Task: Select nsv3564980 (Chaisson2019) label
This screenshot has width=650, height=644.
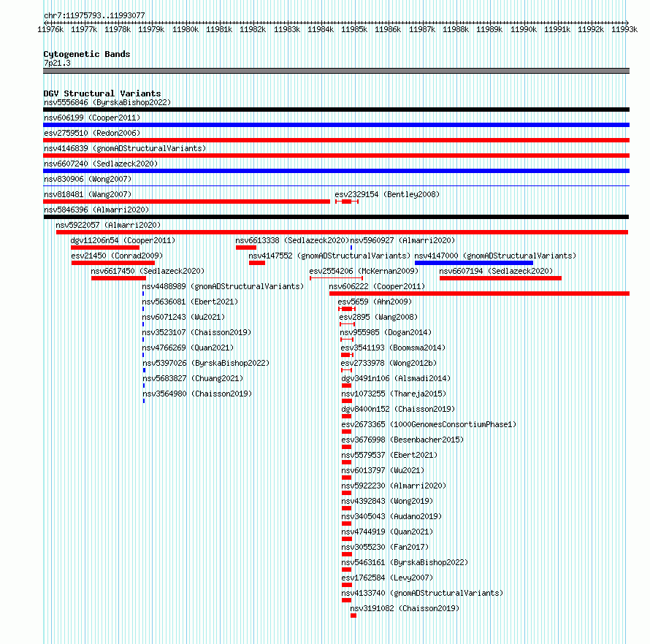Action: point(197,394)
